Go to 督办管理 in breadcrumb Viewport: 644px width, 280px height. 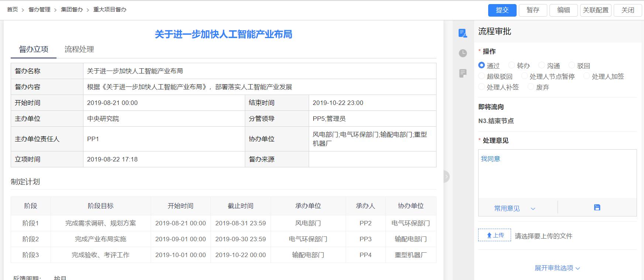point(40,10)
